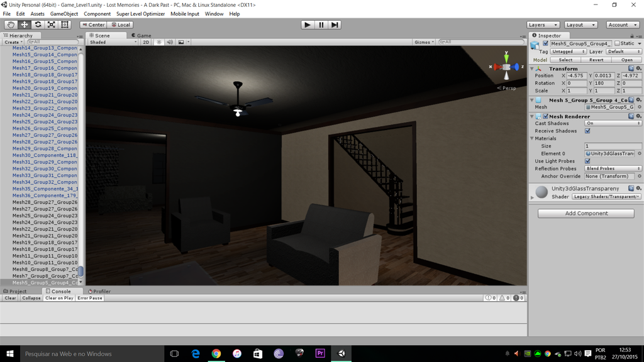Expand the Unity3dGlassTransparency material
644x362 pixels.
click(x=533, y=197)
